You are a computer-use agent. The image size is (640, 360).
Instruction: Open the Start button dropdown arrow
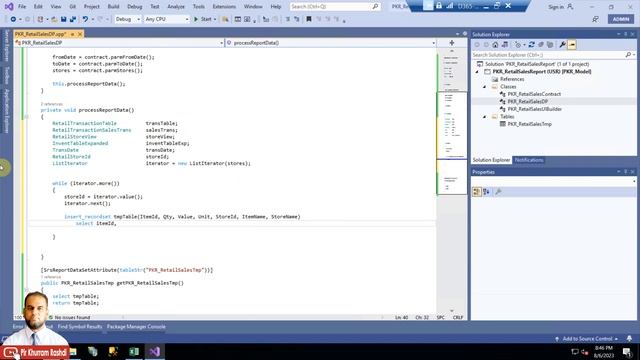click(215, 19)
